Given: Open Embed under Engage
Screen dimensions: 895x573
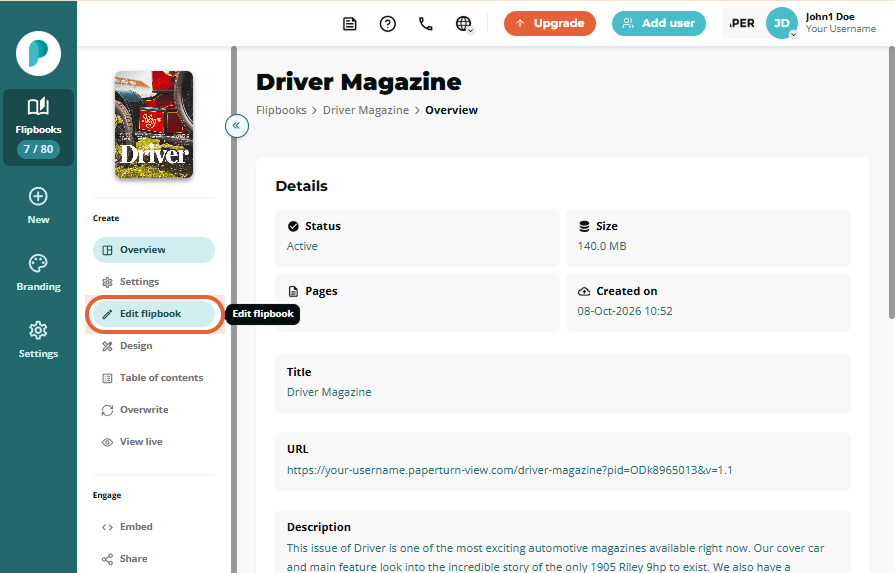Looking at the screenshot, I should coord(154,527).
